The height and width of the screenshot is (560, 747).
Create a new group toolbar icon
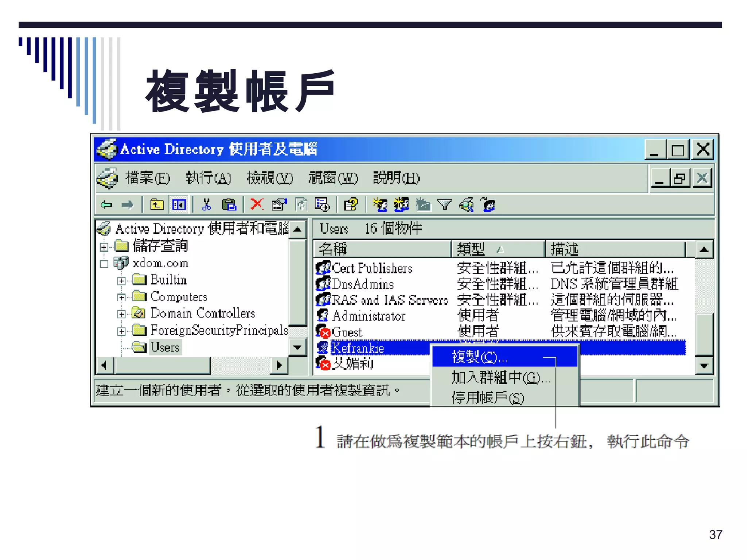pos(402,205)
